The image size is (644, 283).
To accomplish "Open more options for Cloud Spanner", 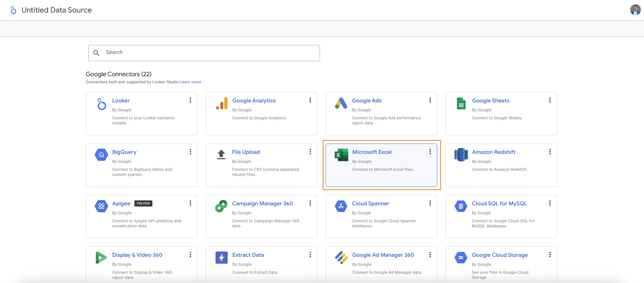I will (430, 203).
